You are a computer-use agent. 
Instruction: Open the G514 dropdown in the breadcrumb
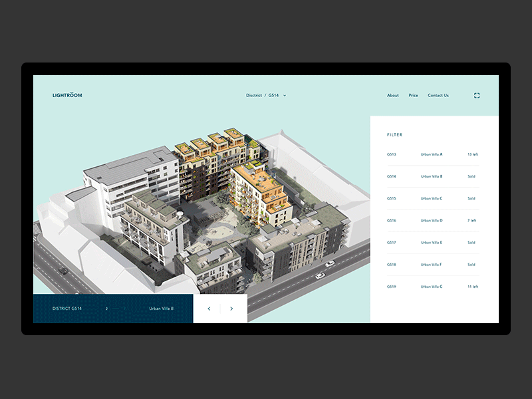pyautogui.click(x=275, y=95)
